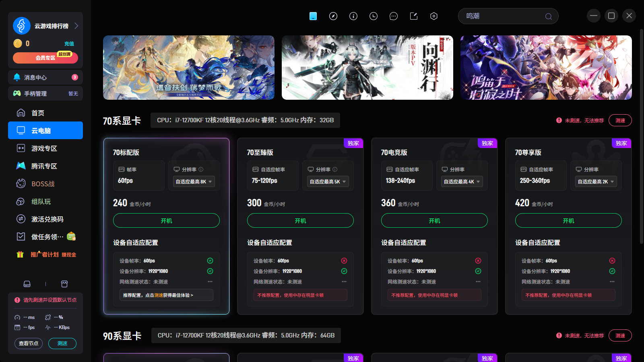Click 推荐配置 测速 link in 70标配版
The height and width of the screenshot is (362, 644).
[159, 295]
